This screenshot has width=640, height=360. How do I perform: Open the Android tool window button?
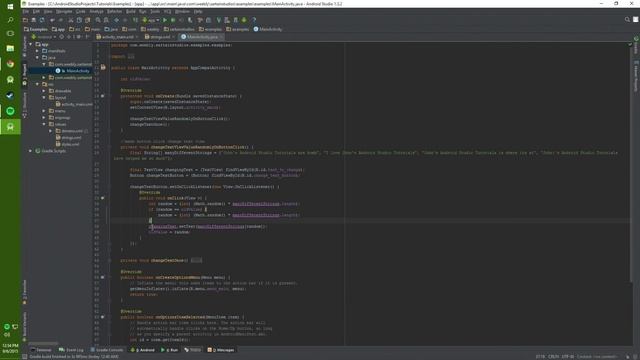(143, 350)
